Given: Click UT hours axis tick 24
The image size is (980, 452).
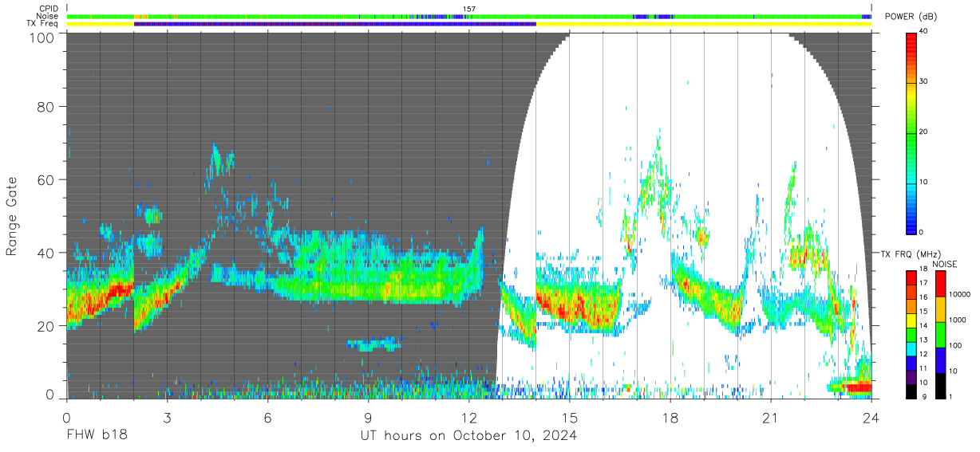Looking at the screenshot, I should coord(871,417).
